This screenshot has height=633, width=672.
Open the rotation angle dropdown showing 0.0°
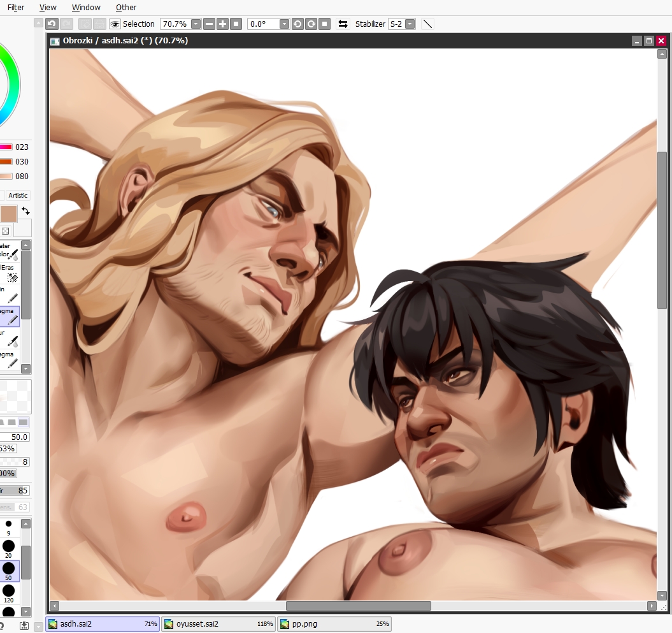284,24
